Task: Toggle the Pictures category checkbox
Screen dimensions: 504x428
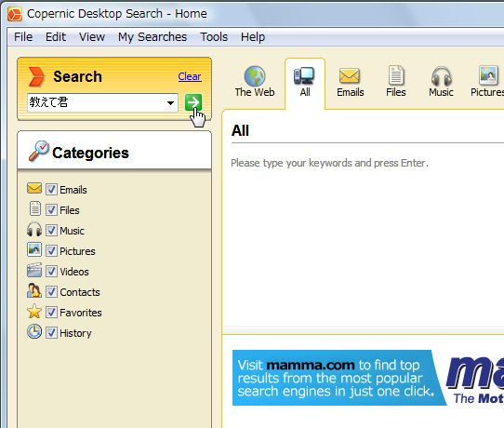Action: pos(51,251)
